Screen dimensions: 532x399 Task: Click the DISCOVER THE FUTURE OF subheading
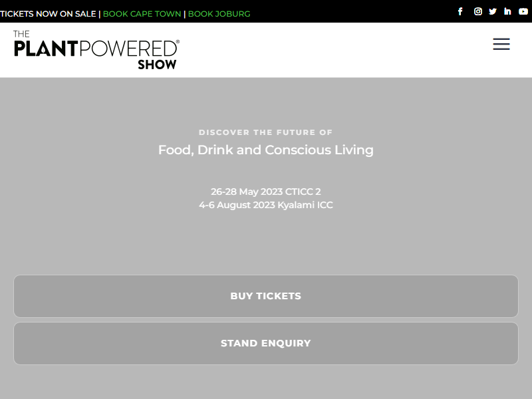click(x=265, y=132)
